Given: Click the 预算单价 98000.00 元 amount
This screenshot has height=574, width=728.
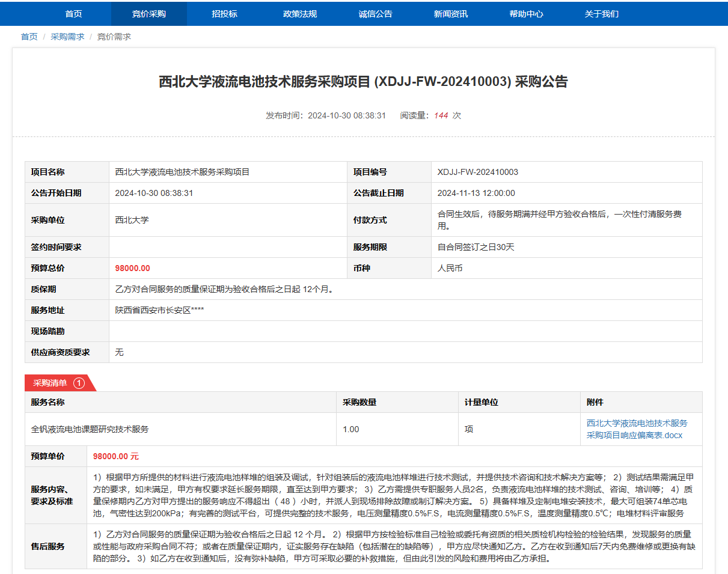Looking at the screenshot, I should pos(115,456).
